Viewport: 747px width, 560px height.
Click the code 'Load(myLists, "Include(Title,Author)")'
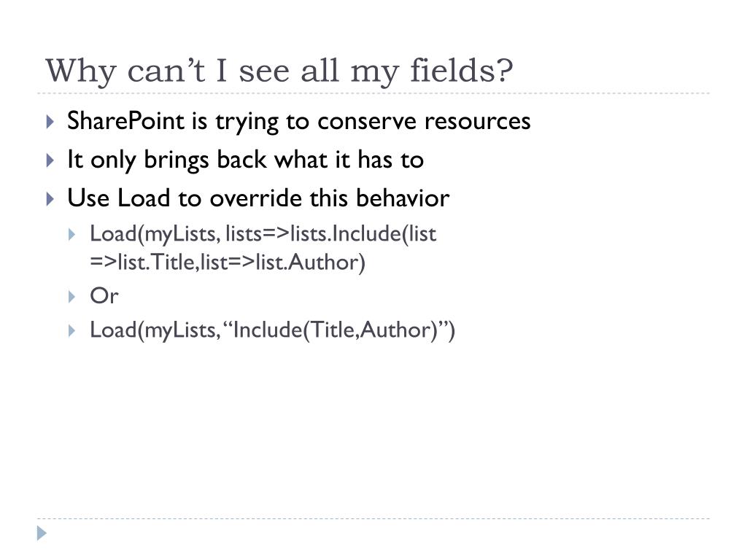coord(273,330)
